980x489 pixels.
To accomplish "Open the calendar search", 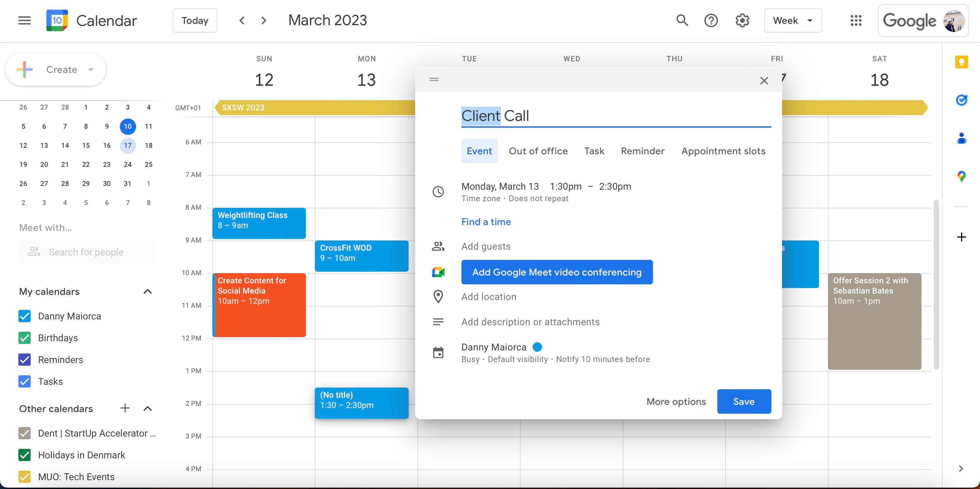I will click(x=682, y=20).
